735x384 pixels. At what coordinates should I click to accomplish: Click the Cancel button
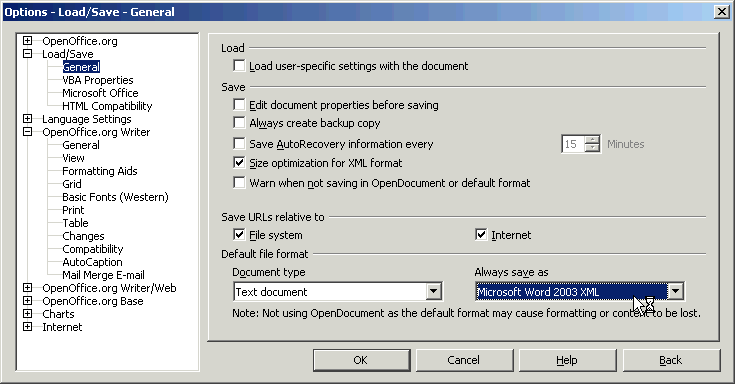465,360
